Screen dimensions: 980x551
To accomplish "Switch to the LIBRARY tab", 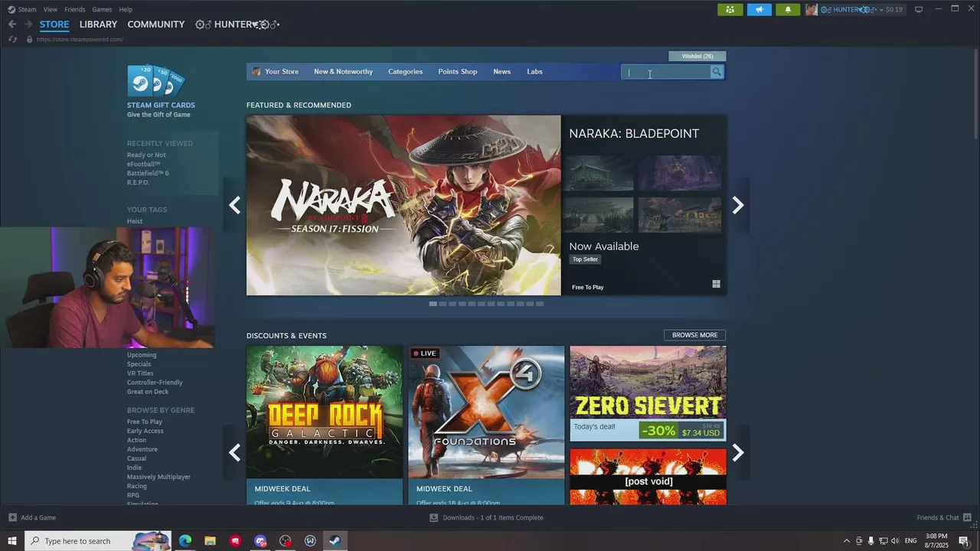I will 98,24.
